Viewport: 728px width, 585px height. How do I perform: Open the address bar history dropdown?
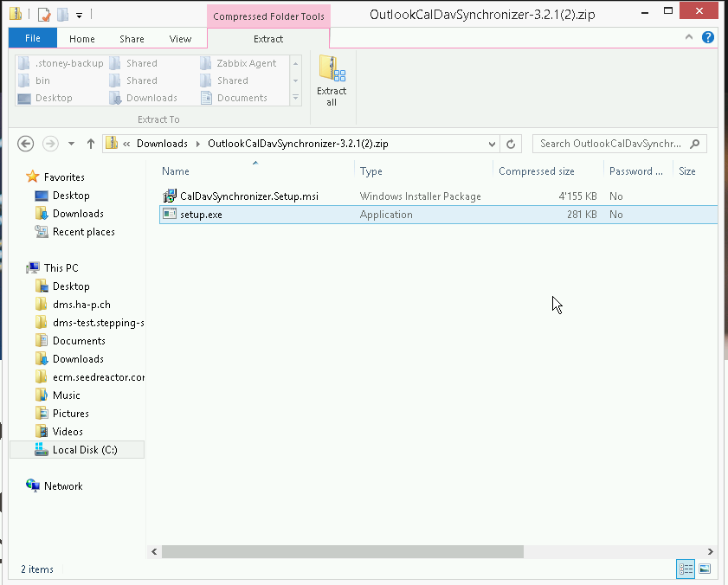tap(492, 145)
